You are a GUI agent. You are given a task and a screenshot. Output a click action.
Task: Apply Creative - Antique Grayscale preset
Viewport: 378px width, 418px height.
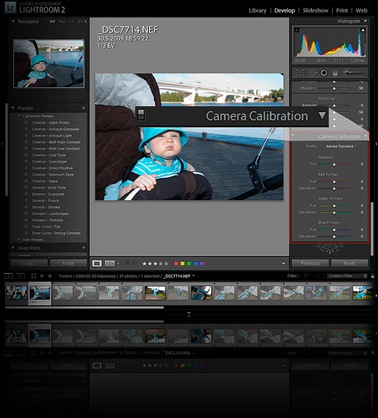pyautogui.click(x=55, y=129)
